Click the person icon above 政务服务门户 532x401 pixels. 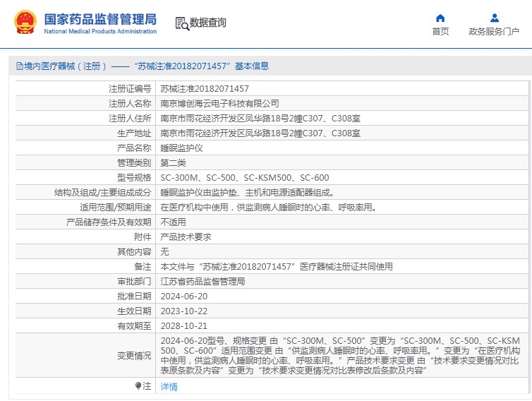[494, 18]
